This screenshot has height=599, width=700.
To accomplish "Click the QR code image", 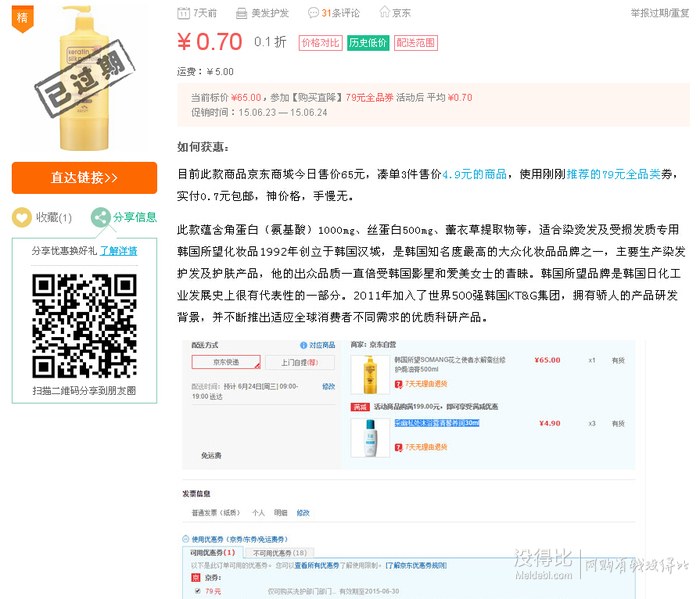I will [x=84, y=326].
